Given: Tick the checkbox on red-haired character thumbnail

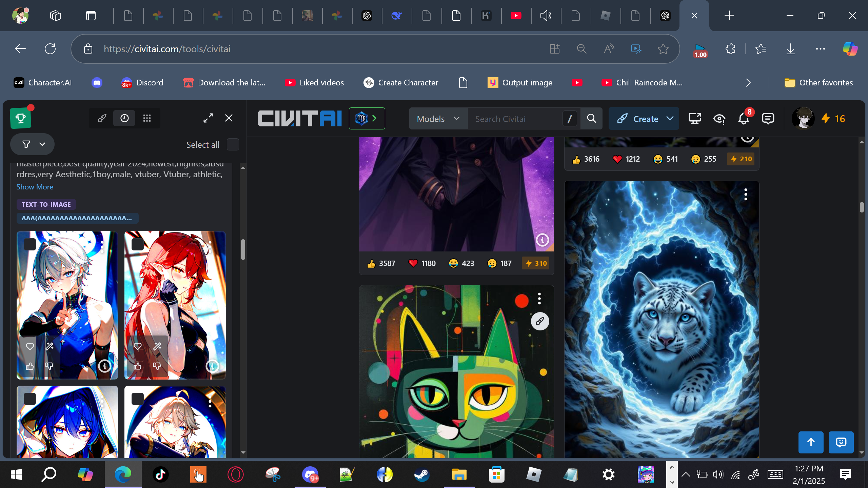Looking at the screenshot, I should [137, 244].
